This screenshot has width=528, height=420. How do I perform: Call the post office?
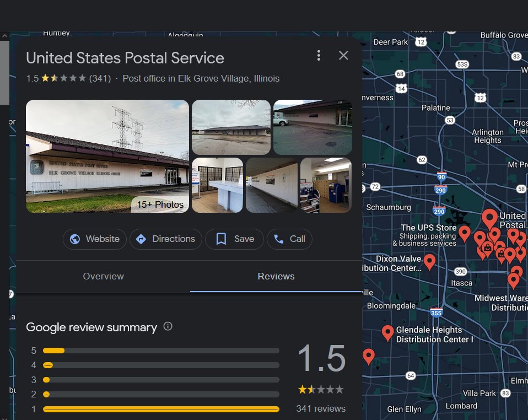click(x=289, y=239)
